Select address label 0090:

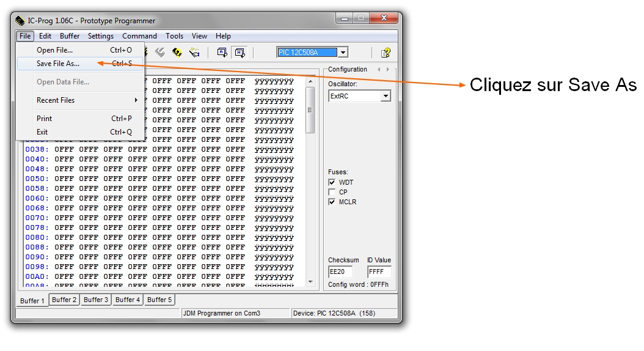[37, 257]
